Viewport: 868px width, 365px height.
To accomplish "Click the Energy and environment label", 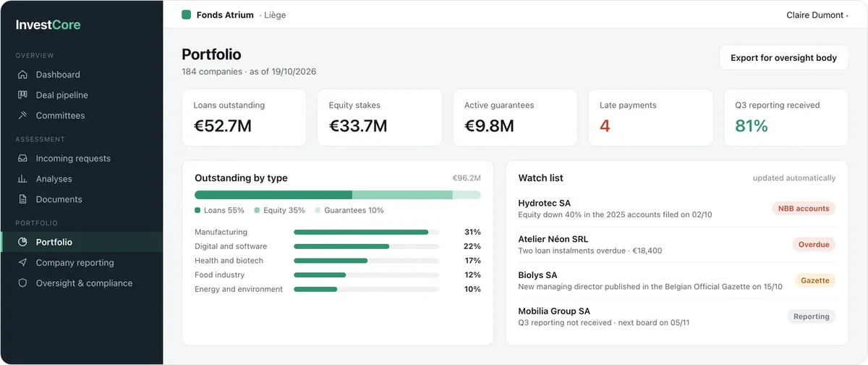I will pos(239,290).
